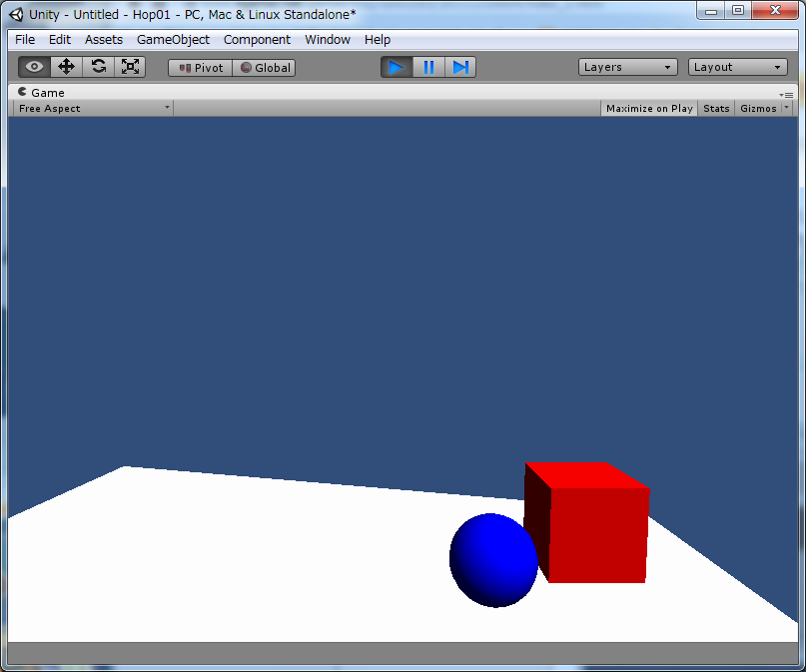Toggle Global/Local handle rotation
This screenshot has width=806, height=672.
click(x=265, y=68)
